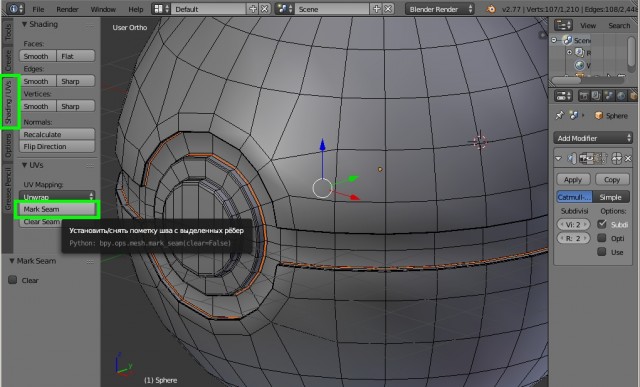Open the Outliner editor type selector
This screenshot has width=640, height=387.
tap(563, 25)
